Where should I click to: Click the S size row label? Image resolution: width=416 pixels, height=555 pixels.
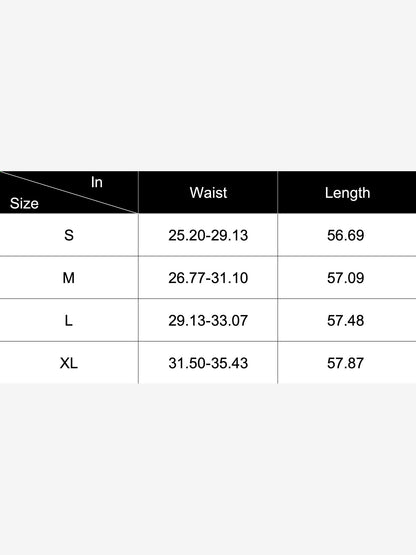(x=69, y=235)
